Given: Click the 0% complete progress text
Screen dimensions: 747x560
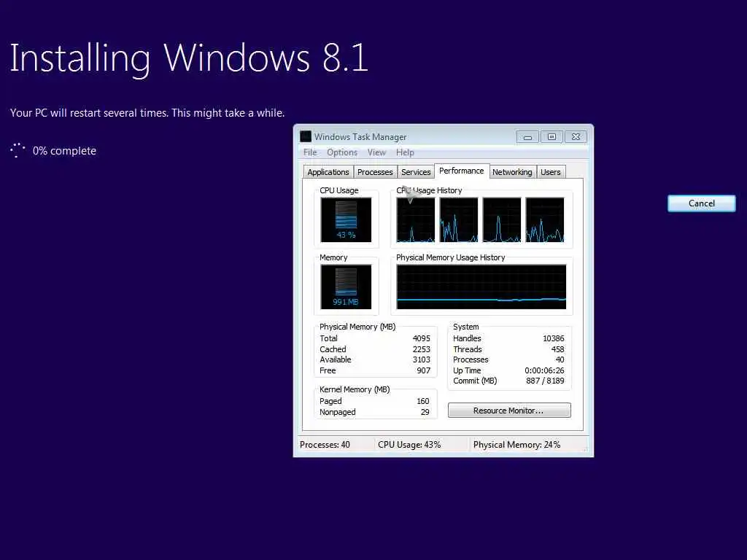Looking at the screenshot, I should click(x=64, y=151).
